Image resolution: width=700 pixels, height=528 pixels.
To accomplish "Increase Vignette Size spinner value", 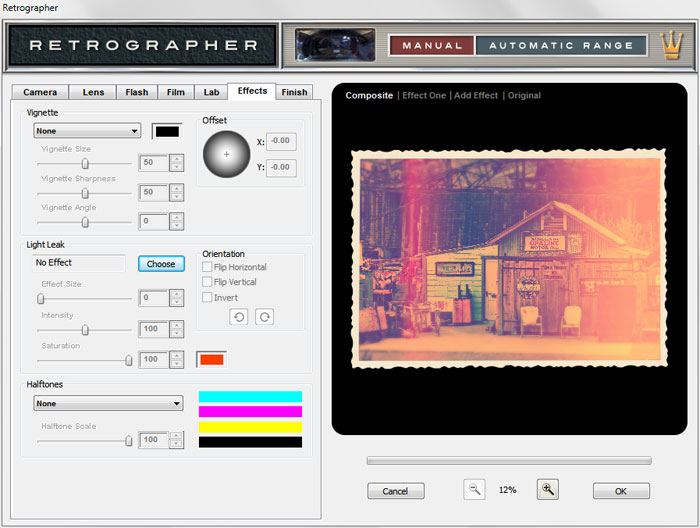I will tap(177, 158).
